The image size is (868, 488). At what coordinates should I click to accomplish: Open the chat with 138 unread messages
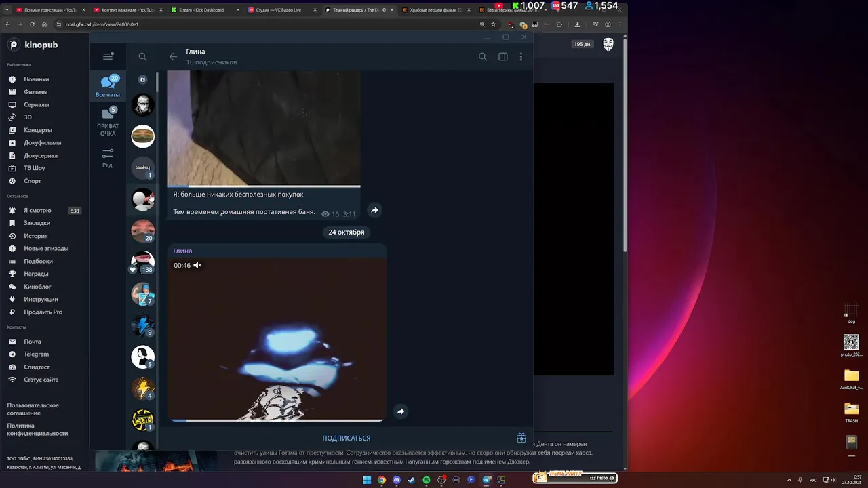tap(142, 262)
